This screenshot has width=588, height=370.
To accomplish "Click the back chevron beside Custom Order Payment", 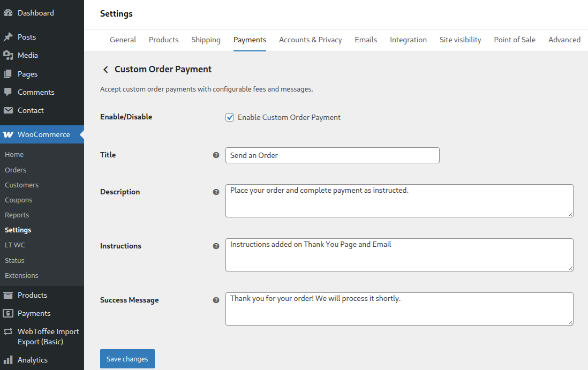I will pos(105,70).
